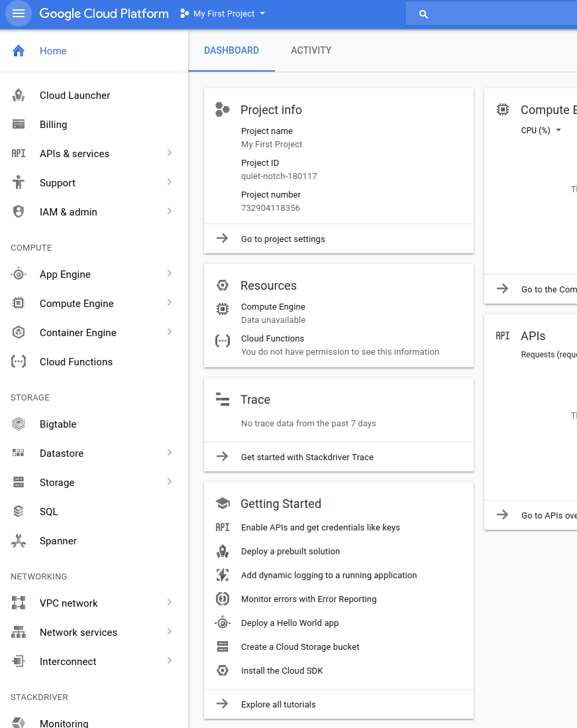Viewport: 577px width, 728px height.
Task: Click the Bigtable icon
Action: tap(19, 424)
